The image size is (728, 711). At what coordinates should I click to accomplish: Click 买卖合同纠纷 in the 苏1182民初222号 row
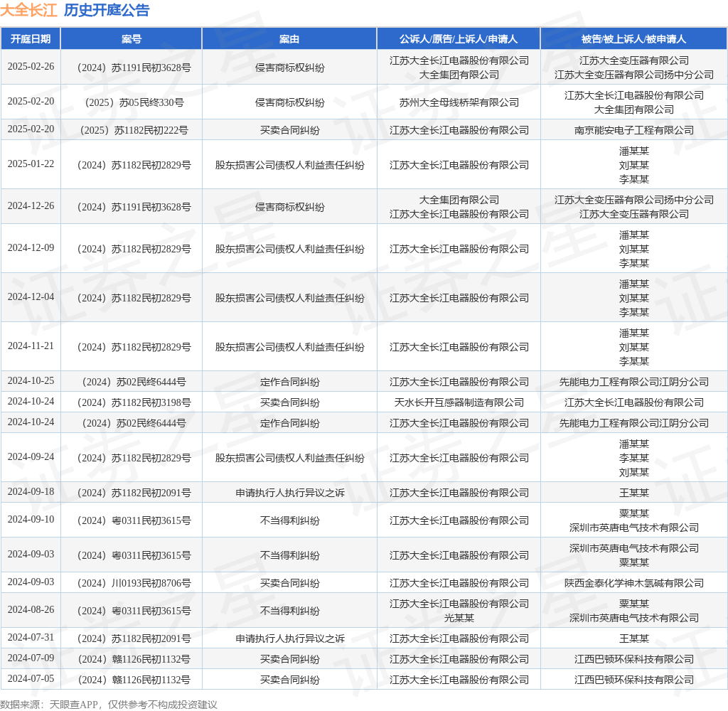click(289, 131)
